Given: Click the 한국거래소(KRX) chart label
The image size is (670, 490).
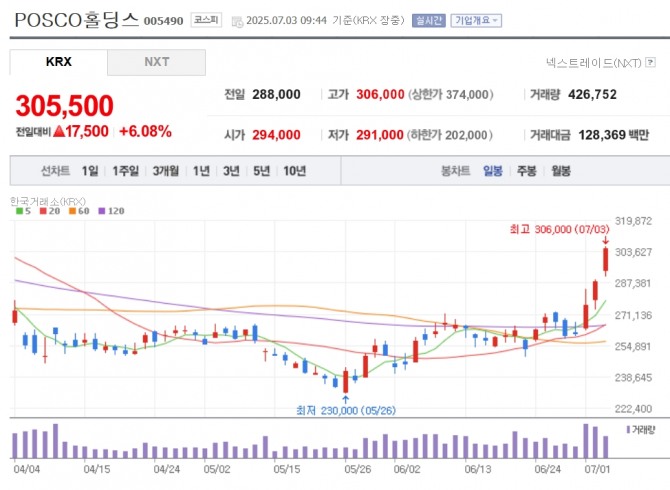Looking at the screenshot, I should [47, 201].
